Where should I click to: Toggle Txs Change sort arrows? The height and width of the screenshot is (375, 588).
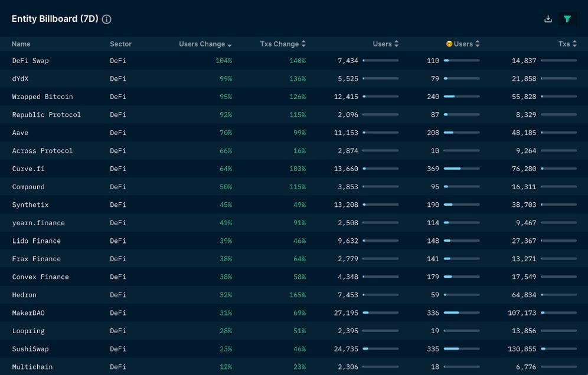303,44
